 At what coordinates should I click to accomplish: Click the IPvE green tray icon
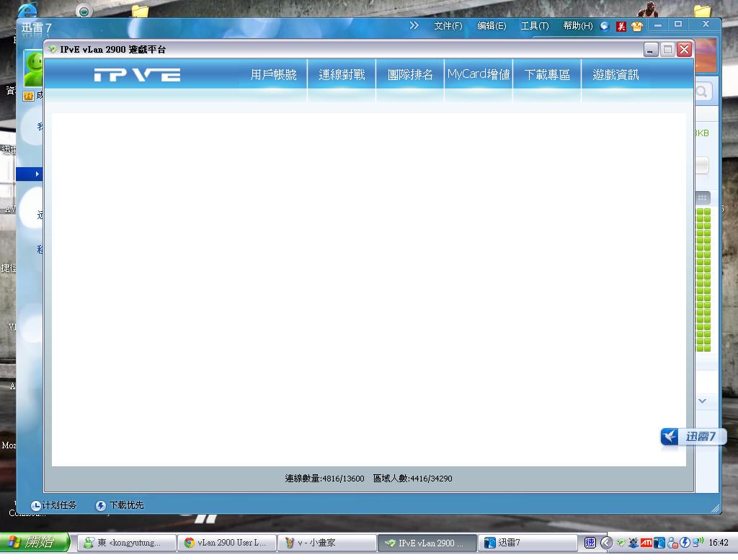[621, 543]
